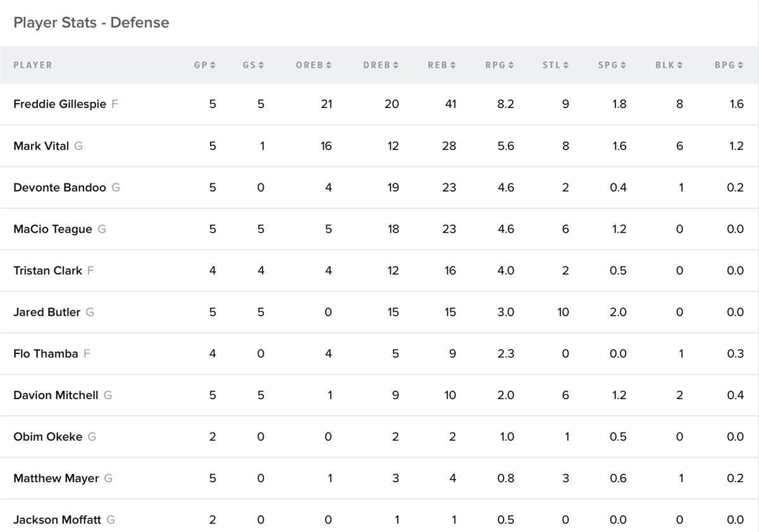
Task: Click Flo Thamba player link
Action: tap(46, 354)
